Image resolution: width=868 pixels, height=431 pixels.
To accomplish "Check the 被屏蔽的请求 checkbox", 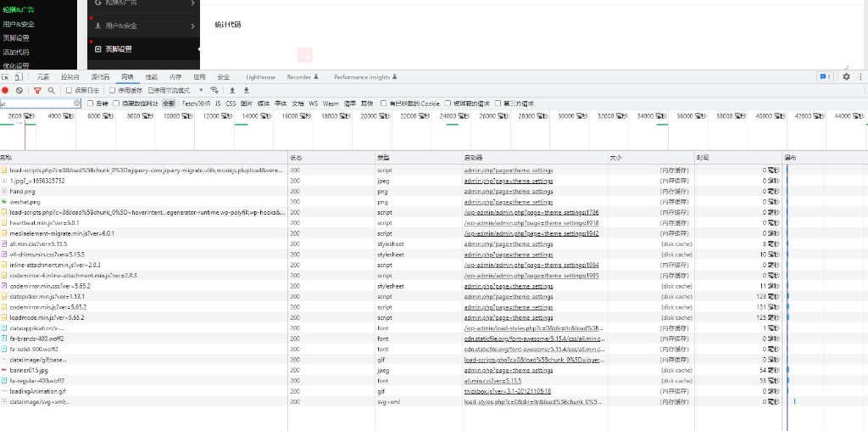I will coord(448,104).
